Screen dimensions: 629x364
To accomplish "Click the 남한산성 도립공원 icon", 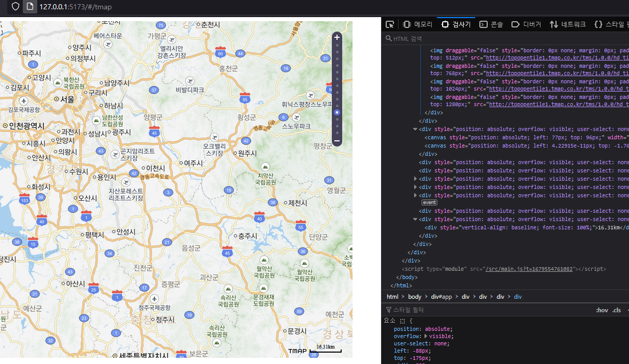I will tap(96, 120).
